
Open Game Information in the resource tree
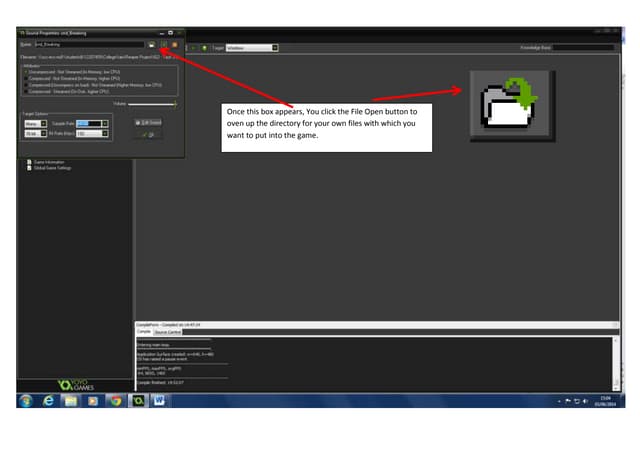[48, 161]
